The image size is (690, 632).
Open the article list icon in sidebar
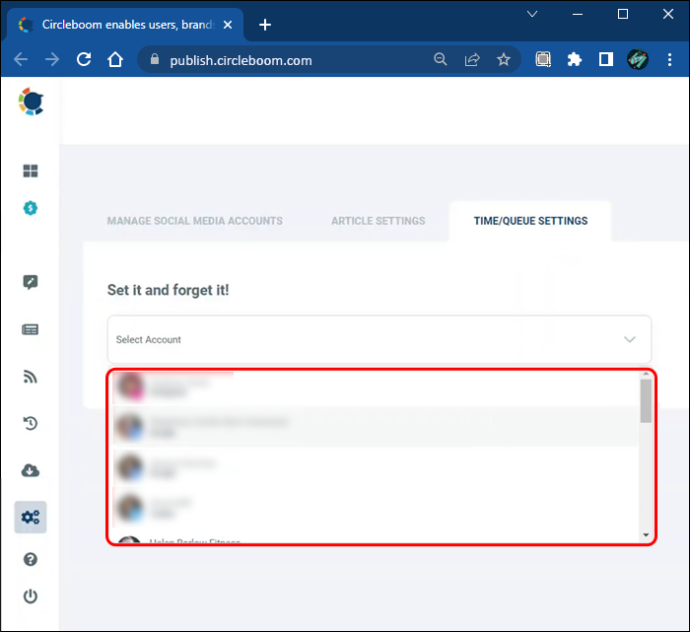(x=30, y=330)
